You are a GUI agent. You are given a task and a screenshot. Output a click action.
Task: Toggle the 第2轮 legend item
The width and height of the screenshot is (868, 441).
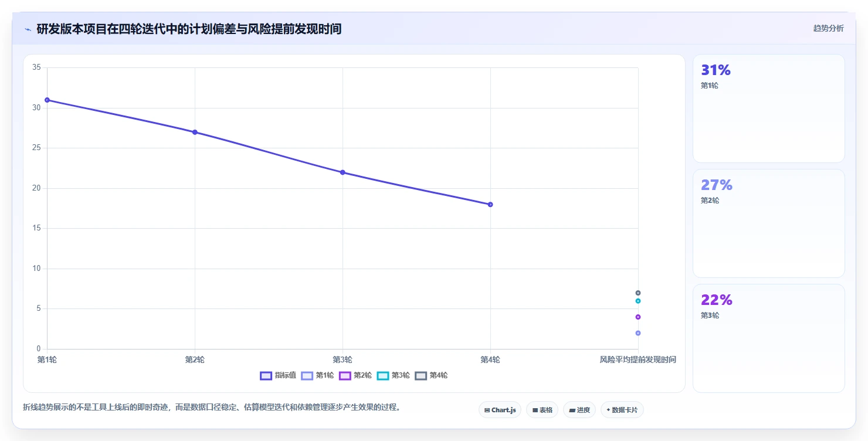(x=355, y=375)
